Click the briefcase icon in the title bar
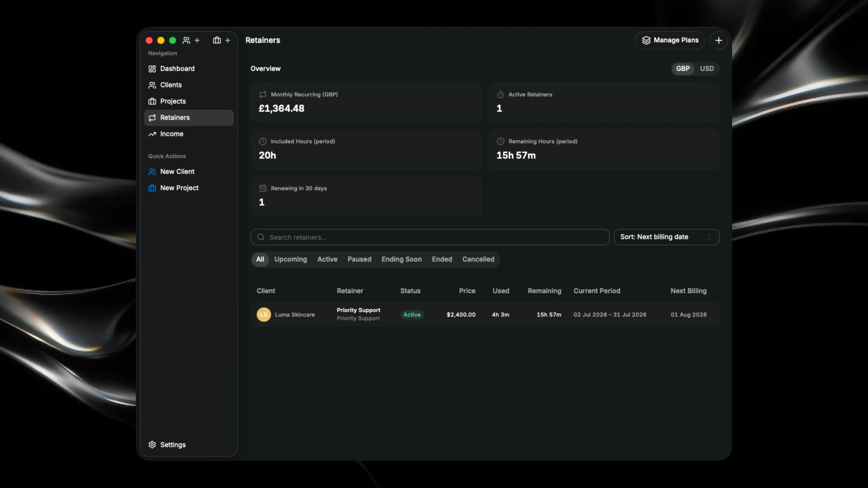This screenshot has width=868, height=488. (217, 40)
